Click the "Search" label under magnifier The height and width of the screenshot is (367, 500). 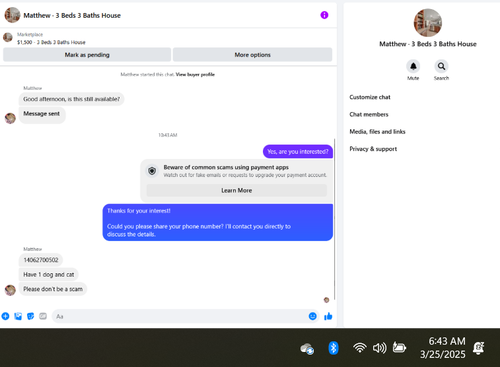point(441,78)
